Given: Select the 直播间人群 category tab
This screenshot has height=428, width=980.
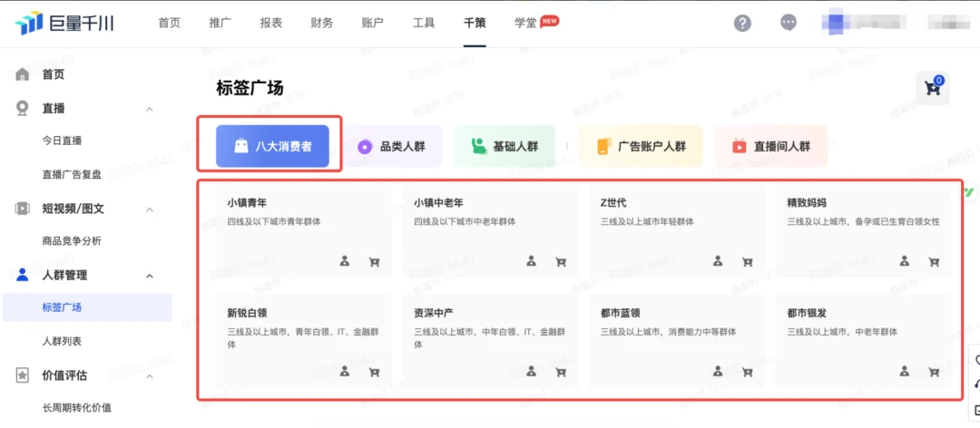Looking at the screenshot, I should click(x=771, y=146).
